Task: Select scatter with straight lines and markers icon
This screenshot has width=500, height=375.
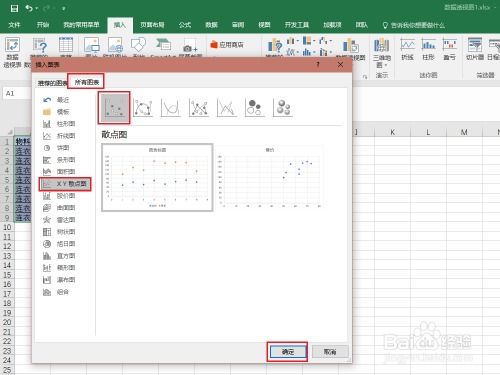Action: [198, 108]
